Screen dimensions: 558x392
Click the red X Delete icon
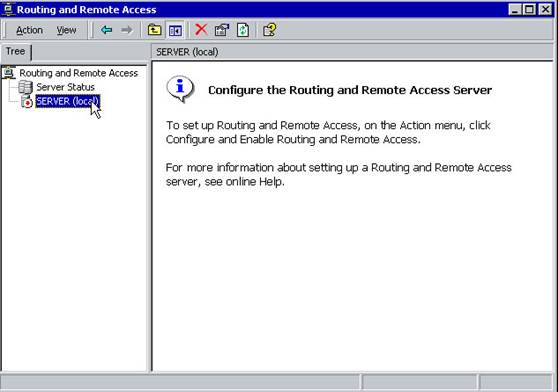(201, 30)
